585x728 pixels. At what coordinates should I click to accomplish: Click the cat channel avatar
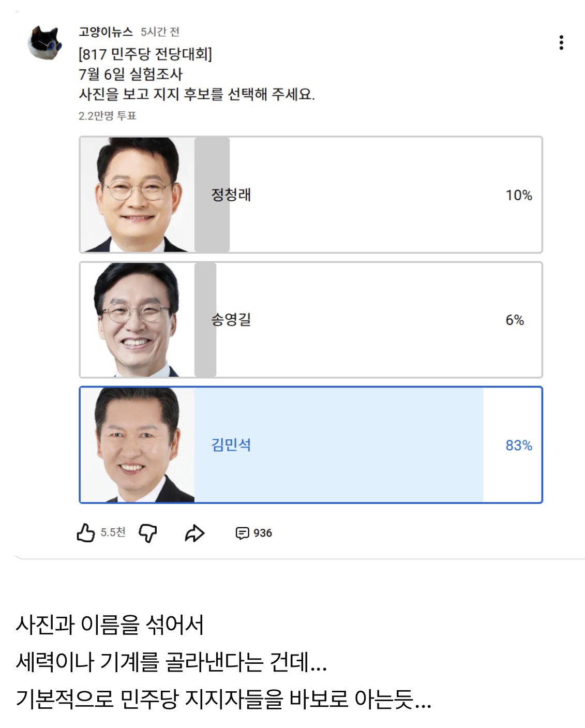44,42
